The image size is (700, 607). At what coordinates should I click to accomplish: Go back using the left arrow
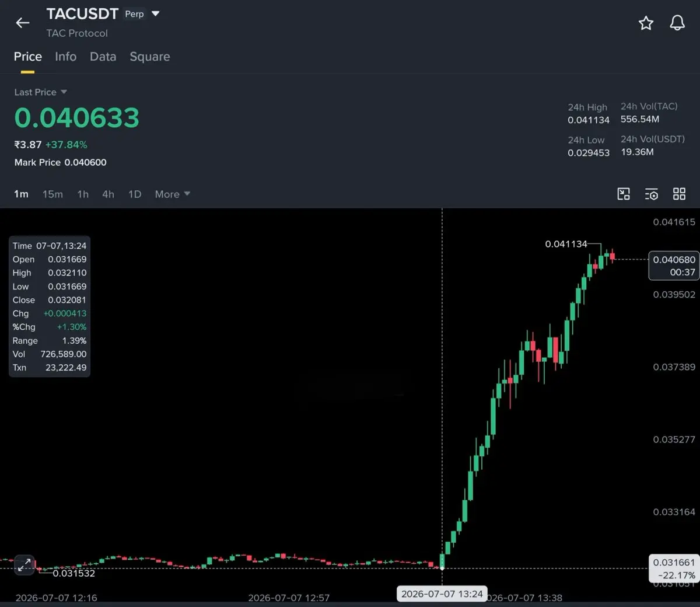pos(23,23)
